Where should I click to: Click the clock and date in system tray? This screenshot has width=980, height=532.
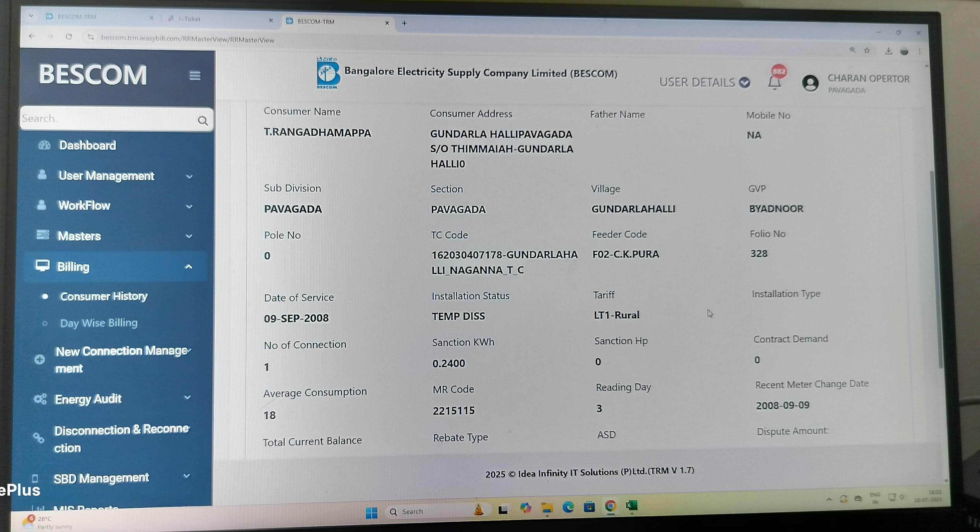928,496
